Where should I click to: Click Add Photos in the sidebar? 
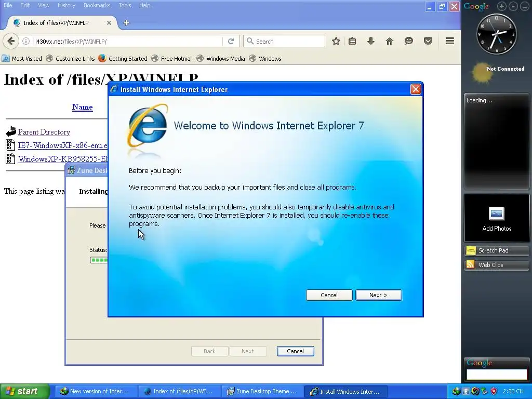pos(497,218)
